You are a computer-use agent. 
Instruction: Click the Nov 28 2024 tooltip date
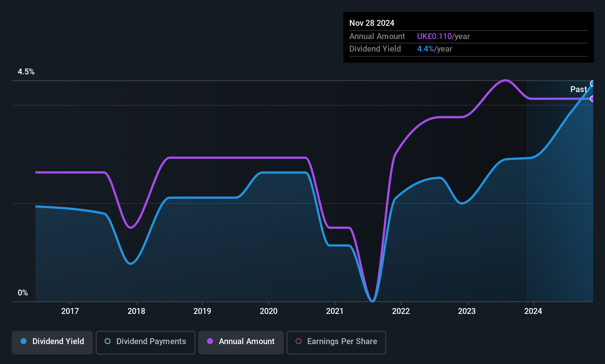click(x=372, y=23)
